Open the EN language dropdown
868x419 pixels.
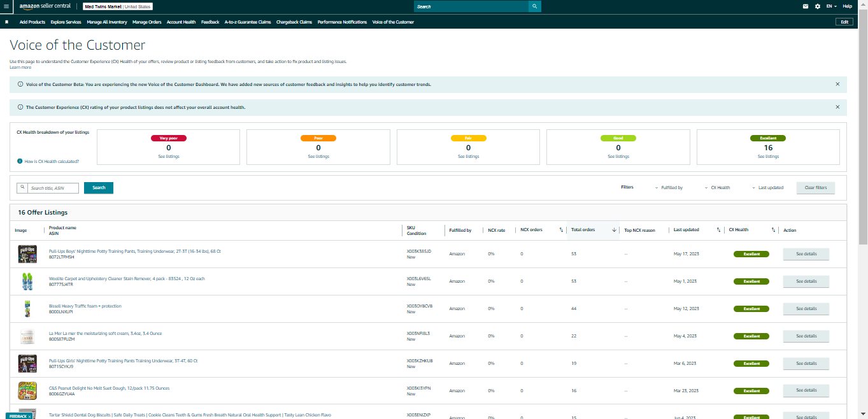(831, 6)
